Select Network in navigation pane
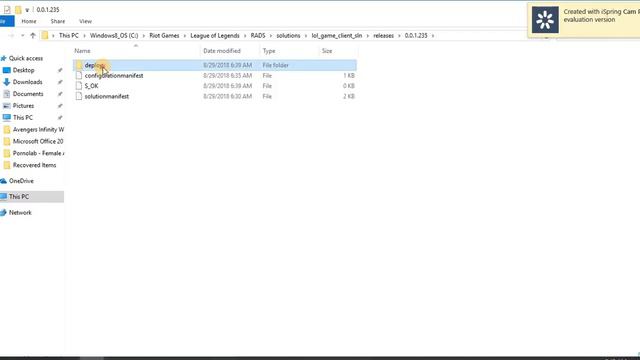 tap(20, 213)
